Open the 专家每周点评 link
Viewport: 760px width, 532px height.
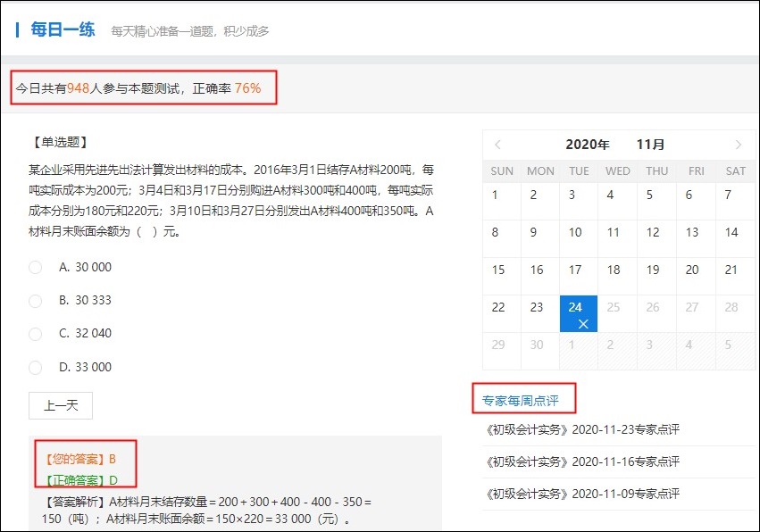point(523,399)
